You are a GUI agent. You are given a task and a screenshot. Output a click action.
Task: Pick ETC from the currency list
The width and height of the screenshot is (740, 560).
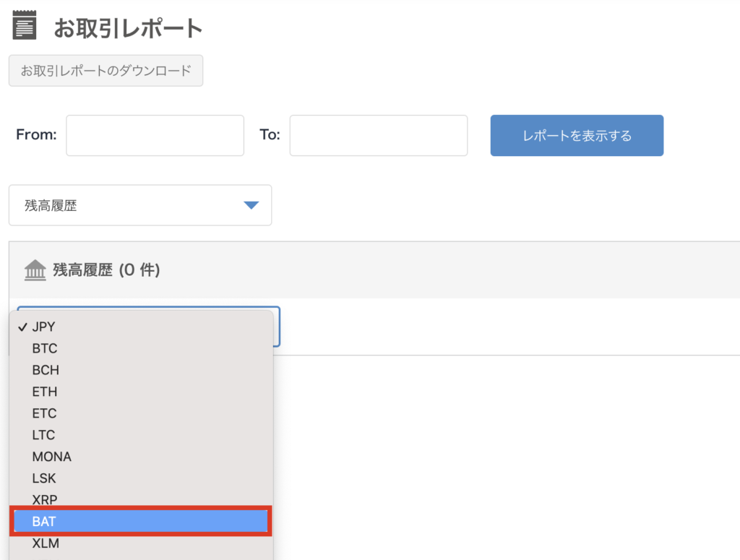click(x=141, y=413)
